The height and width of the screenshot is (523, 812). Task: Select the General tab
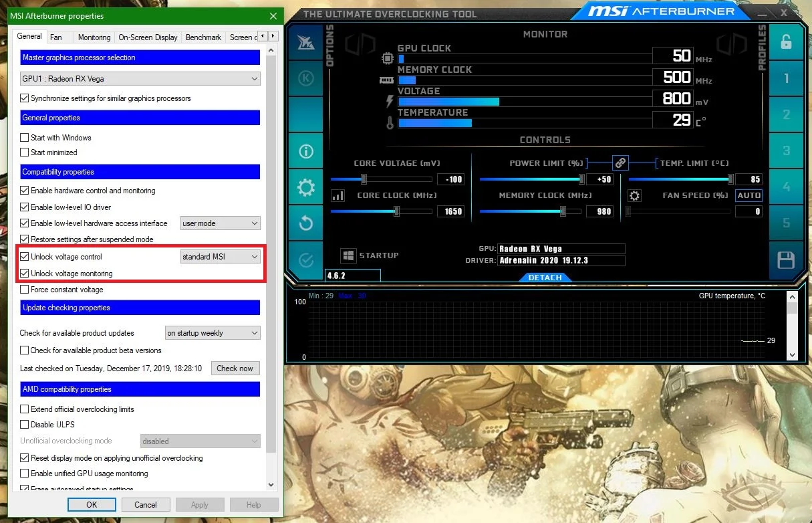coord(29,36)
